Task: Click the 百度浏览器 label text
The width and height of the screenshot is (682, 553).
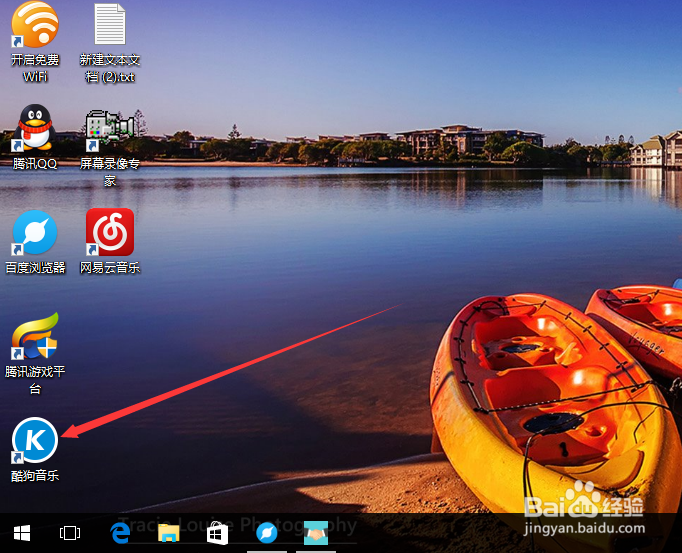Action: coord(35,268)
